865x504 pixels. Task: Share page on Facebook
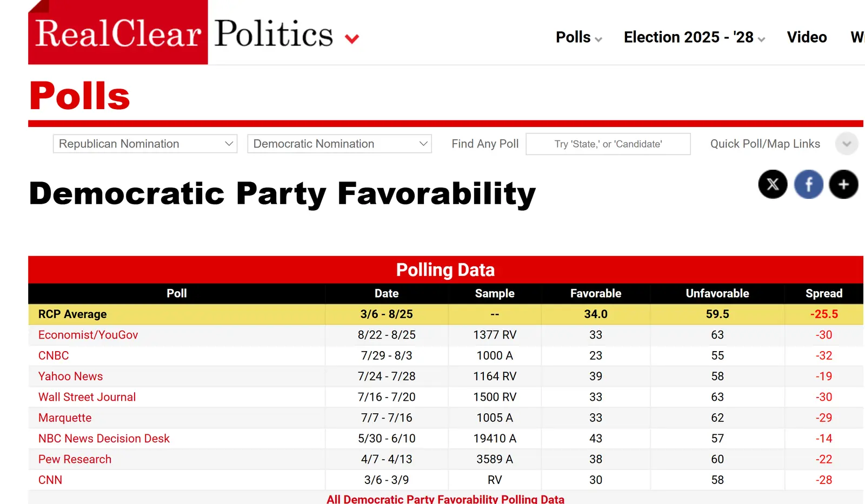click(808, 184)
